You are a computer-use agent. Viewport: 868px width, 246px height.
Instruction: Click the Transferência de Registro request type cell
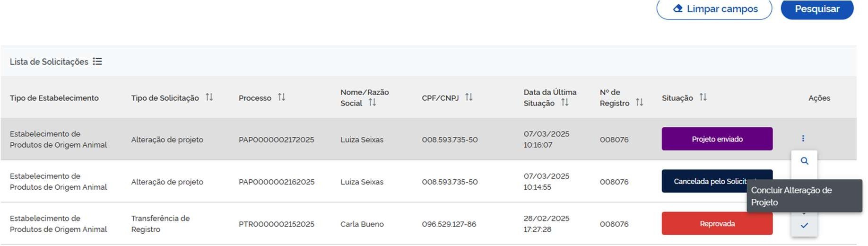point(160,224)
